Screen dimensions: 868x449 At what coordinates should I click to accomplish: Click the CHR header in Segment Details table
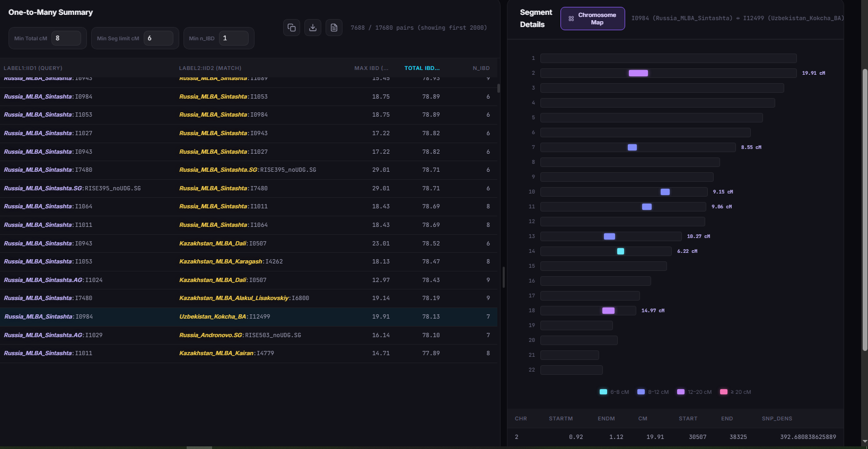tap(521, 419)
